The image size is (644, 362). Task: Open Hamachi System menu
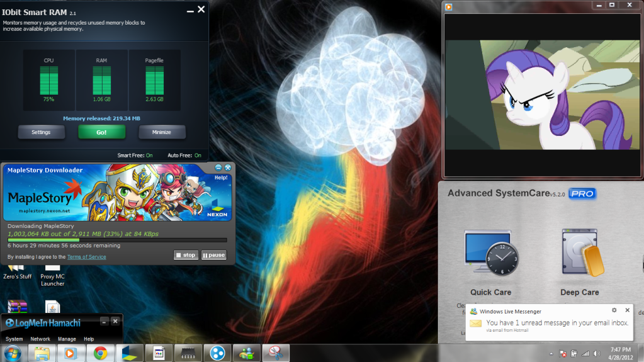(x=14, y=339)
